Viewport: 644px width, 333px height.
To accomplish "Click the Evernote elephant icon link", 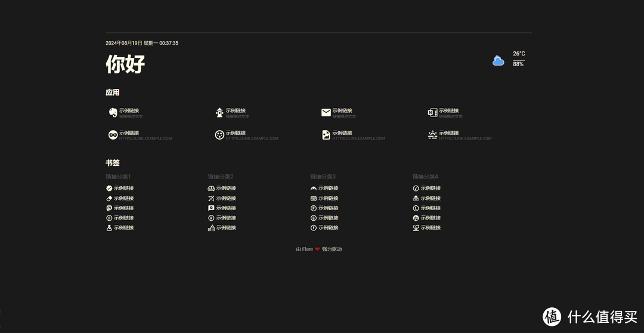I will click(113, 112).
